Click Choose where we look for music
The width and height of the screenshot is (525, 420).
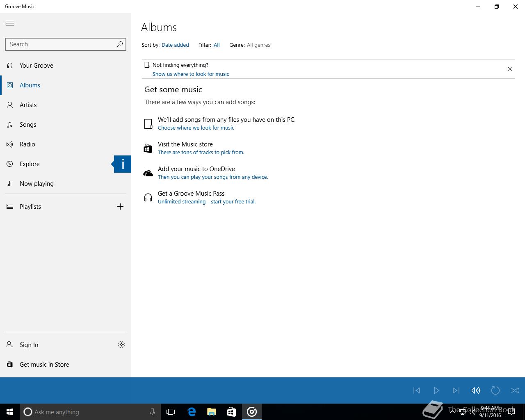coord(196,128)
